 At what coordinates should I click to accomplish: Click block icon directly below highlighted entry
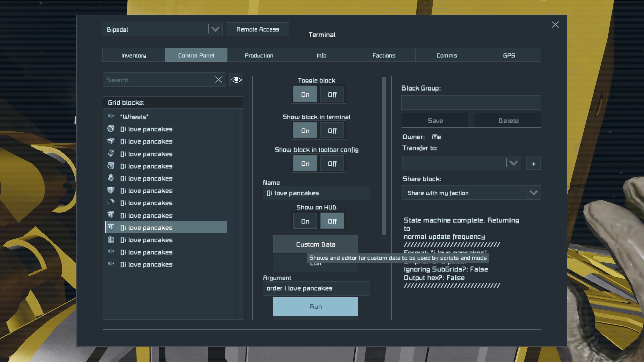pos(111,240)
